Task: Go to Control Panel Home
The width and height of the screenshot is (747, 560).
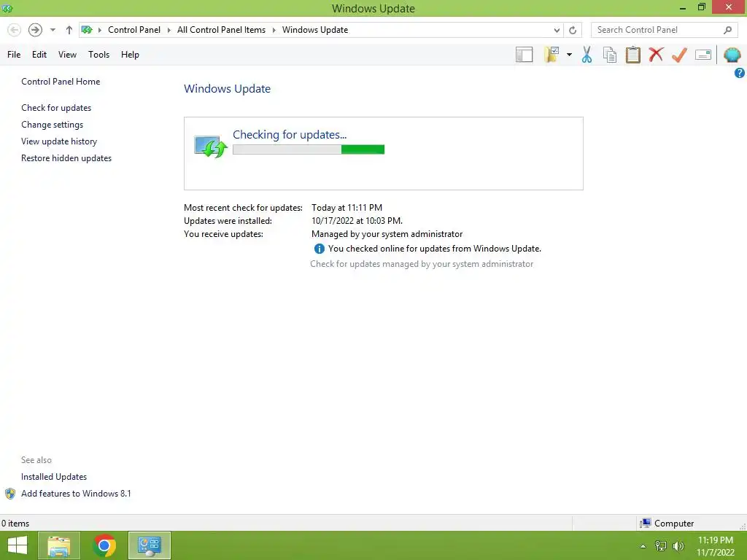Action: pyautogui.click(x=61, y=82)
